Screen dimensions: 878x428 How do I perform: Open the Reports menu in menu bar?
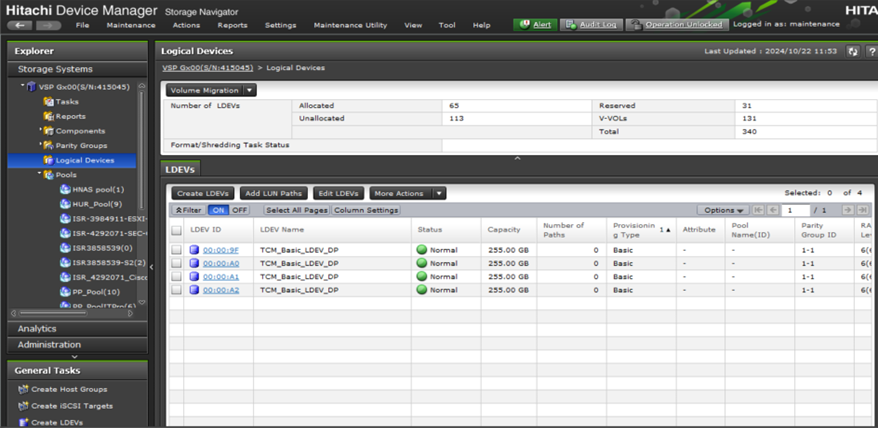232,24
